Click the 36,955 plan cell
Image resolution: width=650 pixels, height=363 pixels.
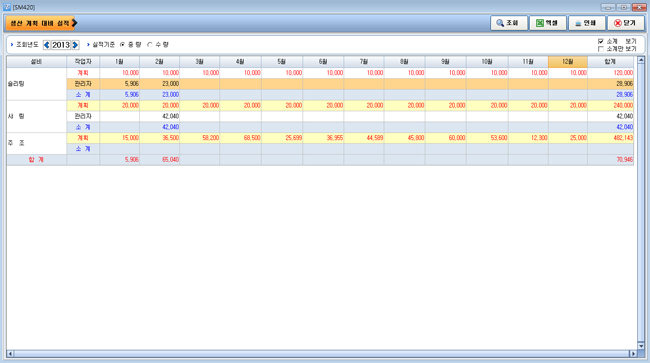(x=323, y=138)
